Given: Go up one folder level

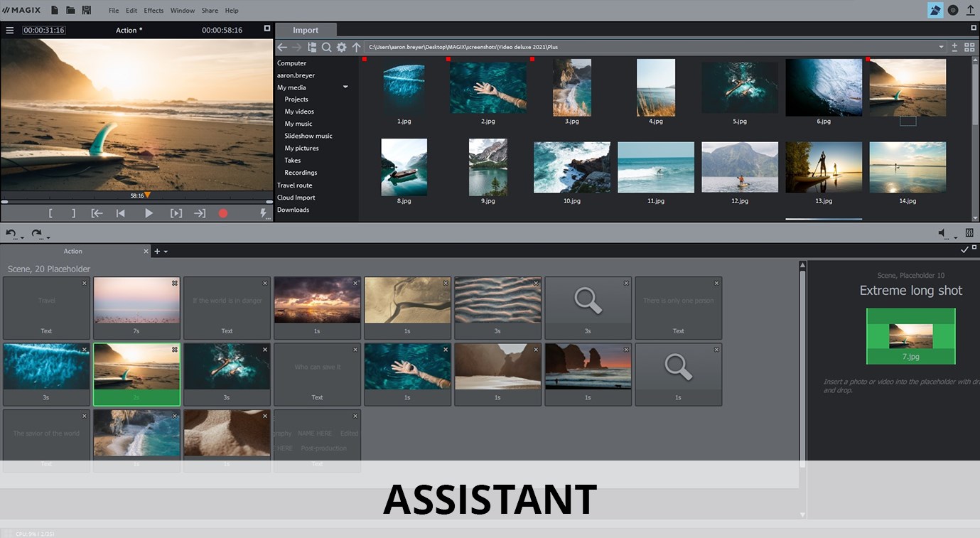Looking at the screenshot, I should (x=357, y=47).
